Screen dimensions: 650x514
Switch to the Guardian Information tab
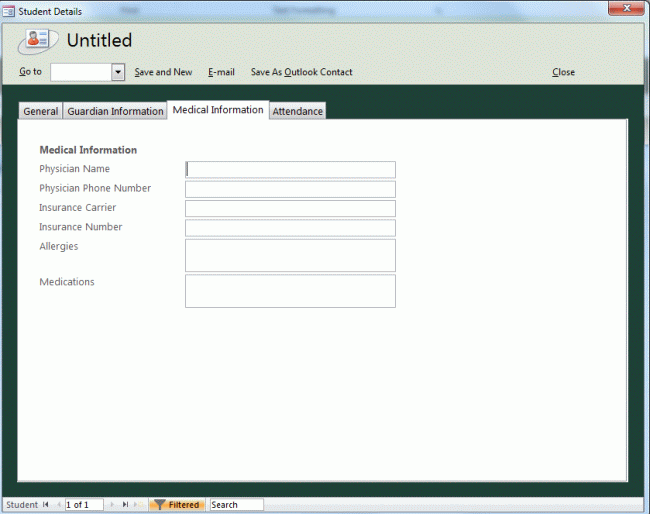115,111
